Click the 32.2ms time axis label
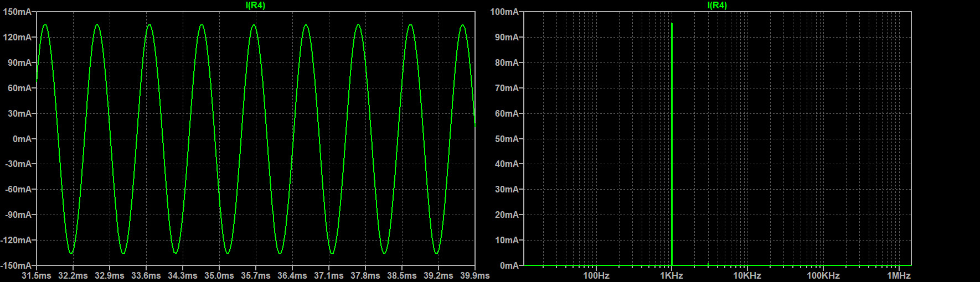The width and height of the screenshot is (980, 282). coord(73,275)
